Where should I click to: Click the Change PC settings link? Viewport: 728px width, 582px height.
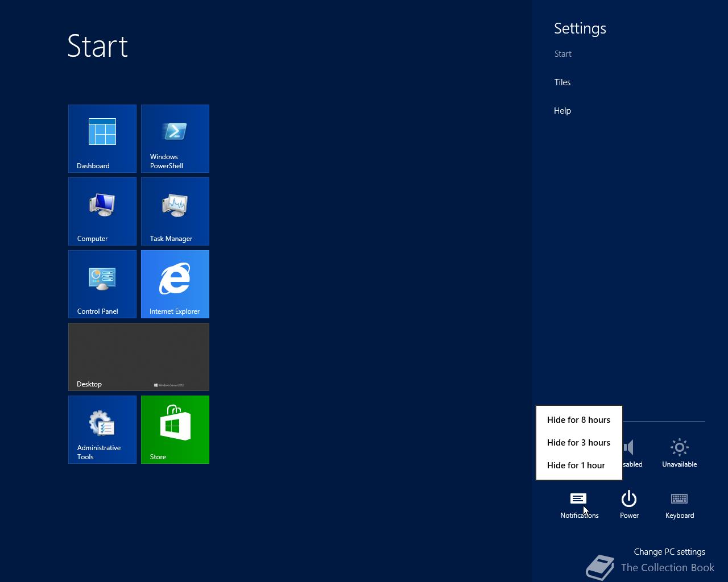669,552
